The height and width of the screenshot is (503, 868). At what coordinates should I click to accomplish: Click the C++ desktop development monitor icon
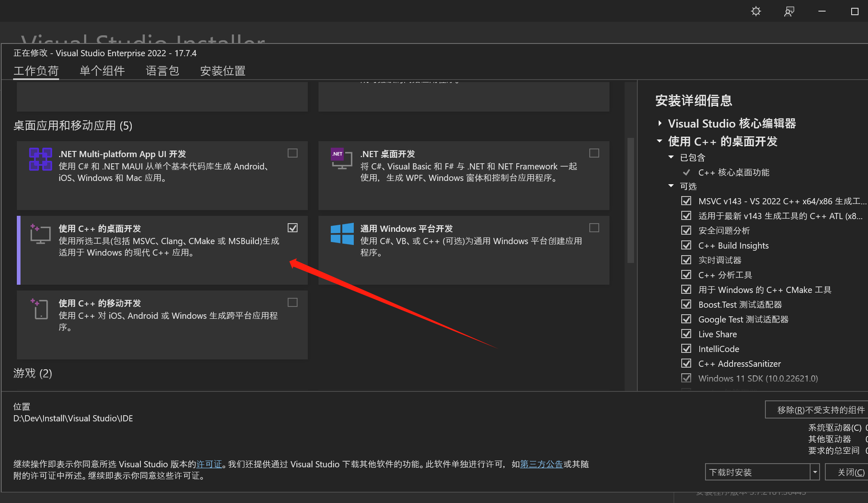point(40,234)
